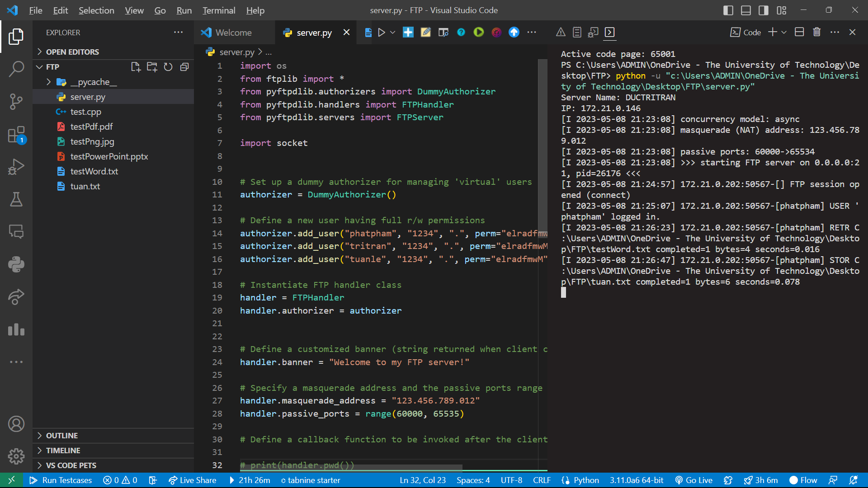Open the Extensions view icon
868x488 pixels.
pyautogui.click(x=16, y=134)
